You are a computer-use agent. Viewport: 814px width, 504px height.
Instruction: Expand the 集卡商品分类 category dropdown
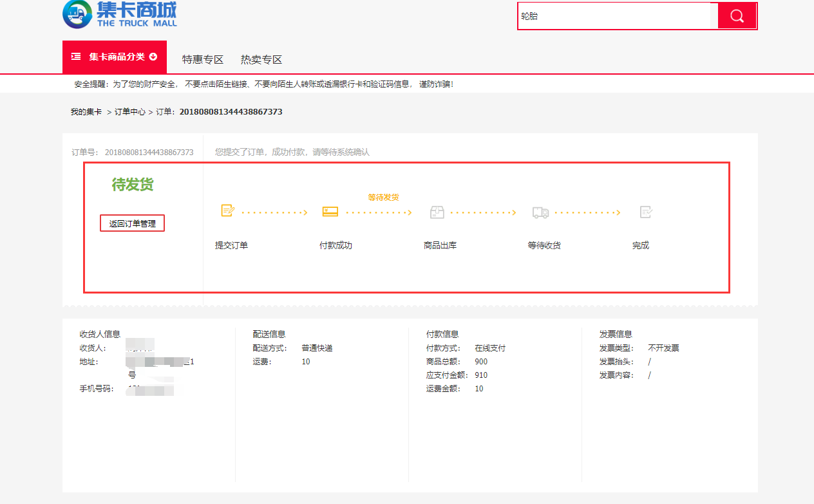click(116, 57)
